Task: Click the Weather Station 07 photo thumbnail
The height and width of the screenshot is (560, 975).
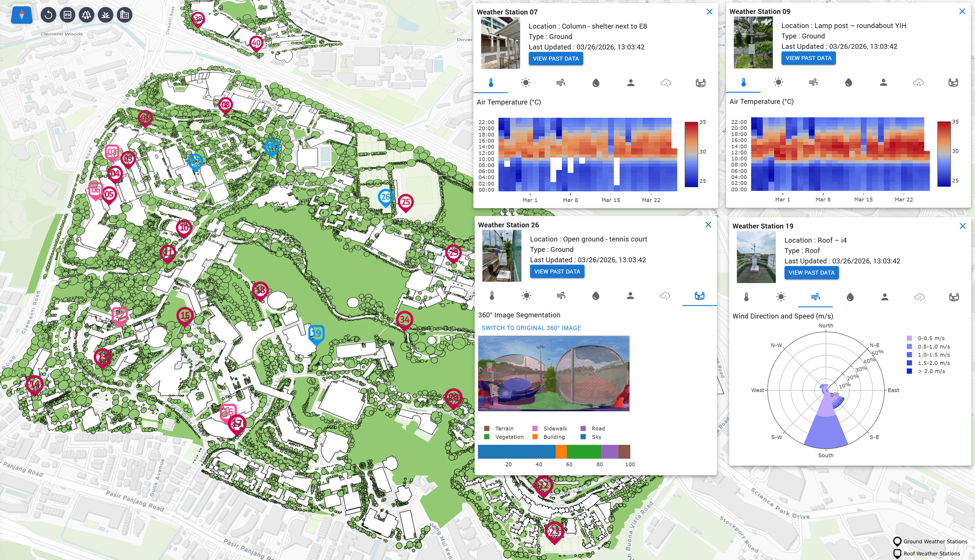Action: (x=500, y=43)
